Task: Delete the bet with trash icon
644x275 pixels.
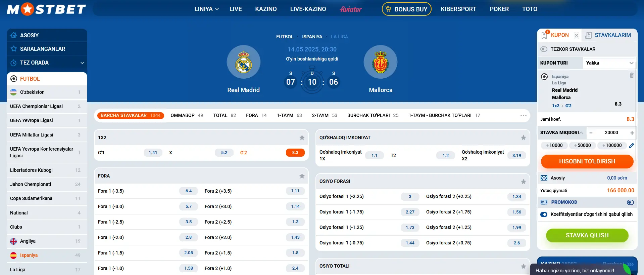Action: coord(632,75)
